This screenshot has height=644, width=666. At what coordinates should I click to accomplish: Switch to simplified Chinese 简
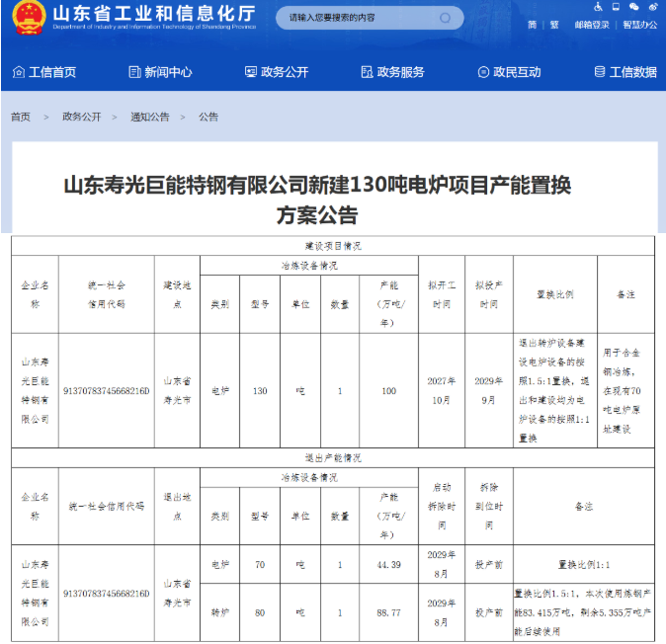point(533,25)
